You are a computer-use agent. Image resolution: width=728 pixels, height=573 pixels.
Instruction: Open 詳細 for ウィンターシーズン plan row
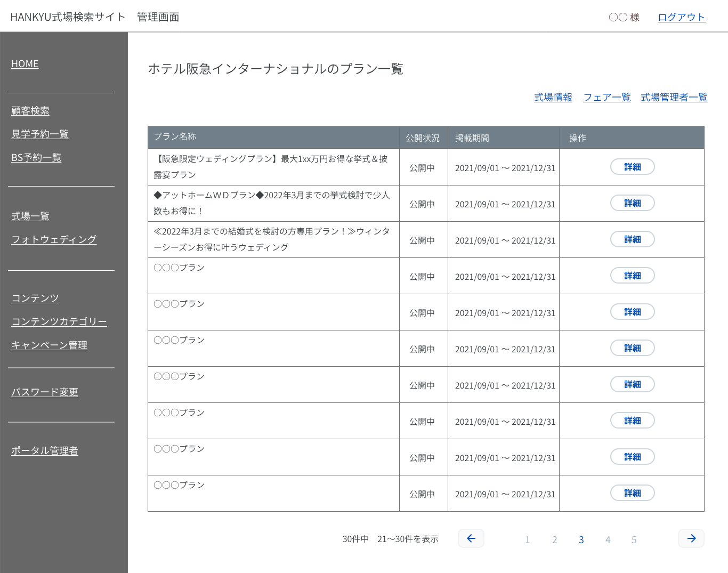632,239
